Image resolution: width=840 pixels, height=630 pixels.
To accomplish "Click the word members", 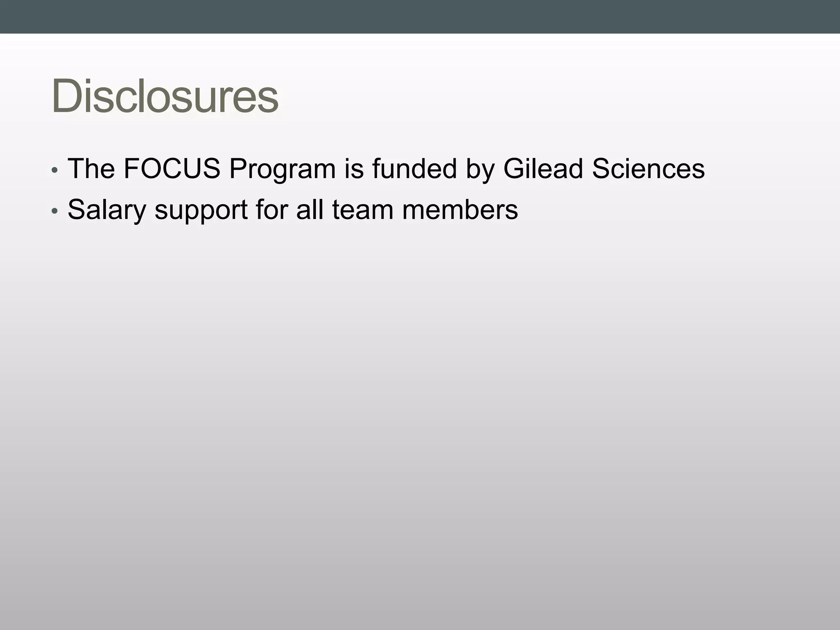I will coord(460,210).
